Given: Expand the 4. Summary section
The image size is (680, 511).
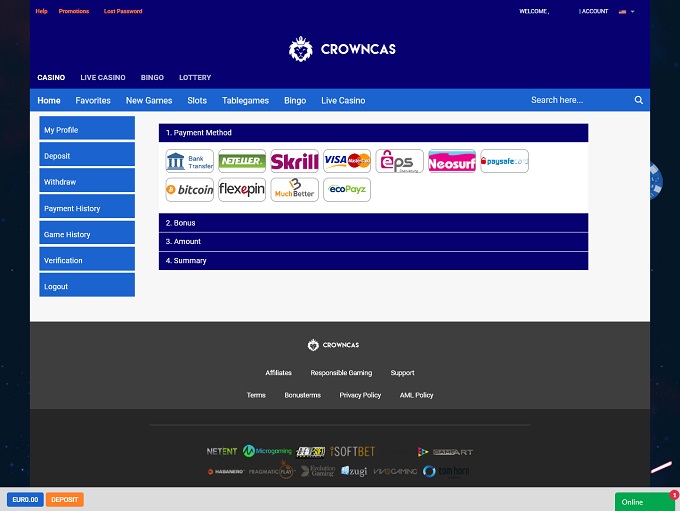Looking at the screenshot, I should point(373,261).
